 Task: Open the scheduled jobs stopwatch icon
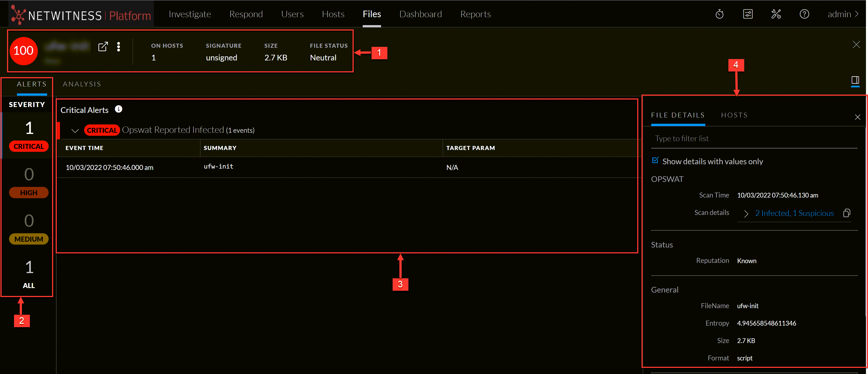(x=719, y=14)
